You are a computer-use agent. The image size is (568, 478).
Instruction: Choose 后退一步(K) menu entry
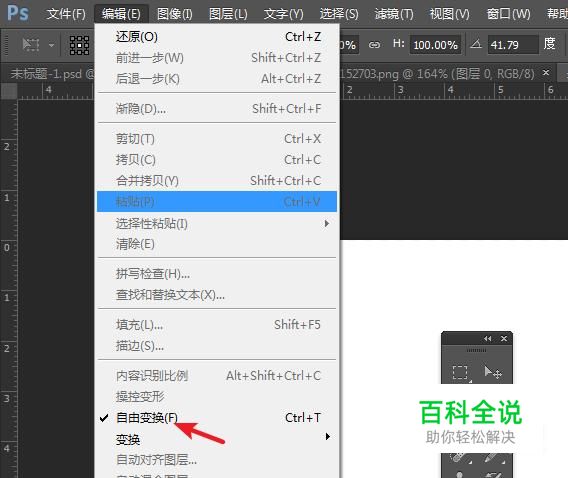217,79
